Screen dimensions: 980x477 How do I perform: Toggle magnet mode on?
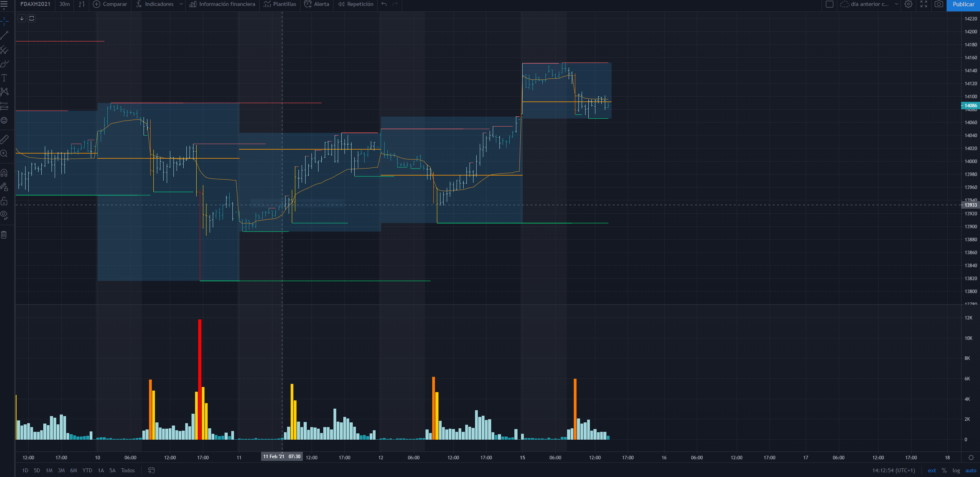point(4,172)
